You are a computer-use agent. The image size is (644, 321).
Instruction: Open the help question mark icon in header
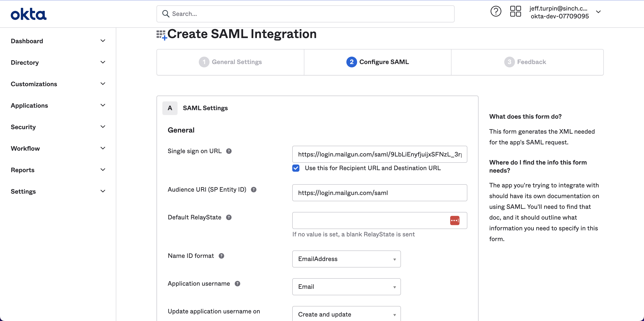[x=496, y=11]
